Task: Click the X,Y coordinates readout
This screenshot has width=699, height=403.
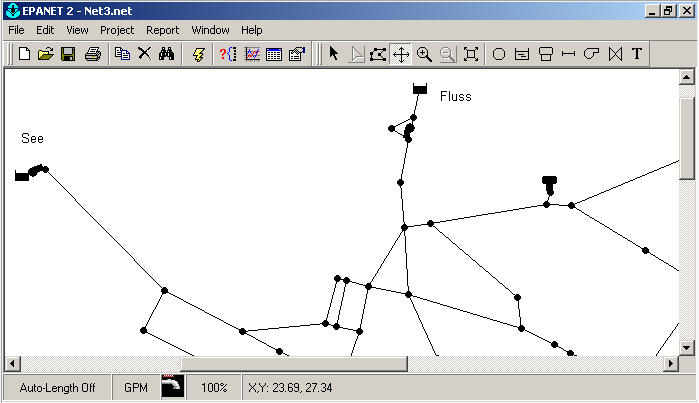Action: 290,388
